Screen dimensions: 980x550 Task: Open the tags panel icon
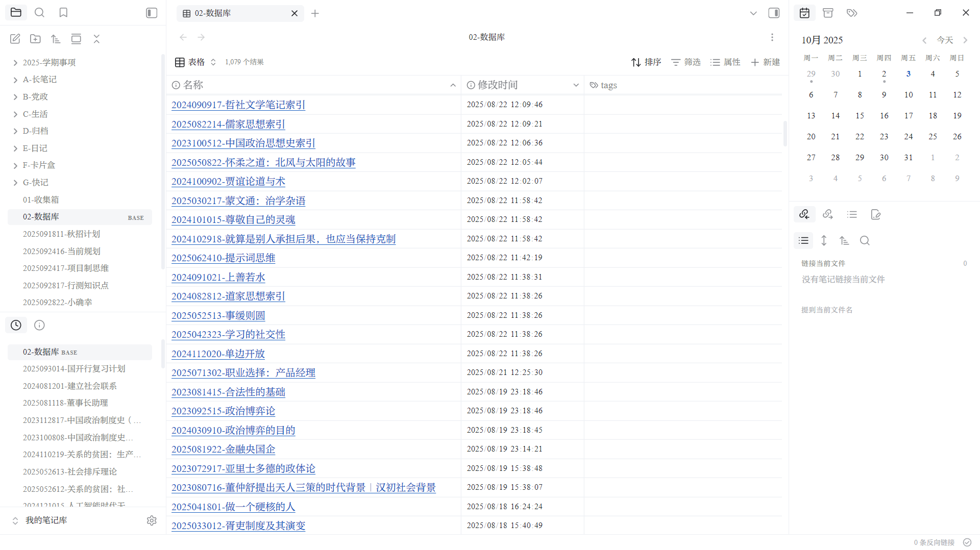(852, 13)
